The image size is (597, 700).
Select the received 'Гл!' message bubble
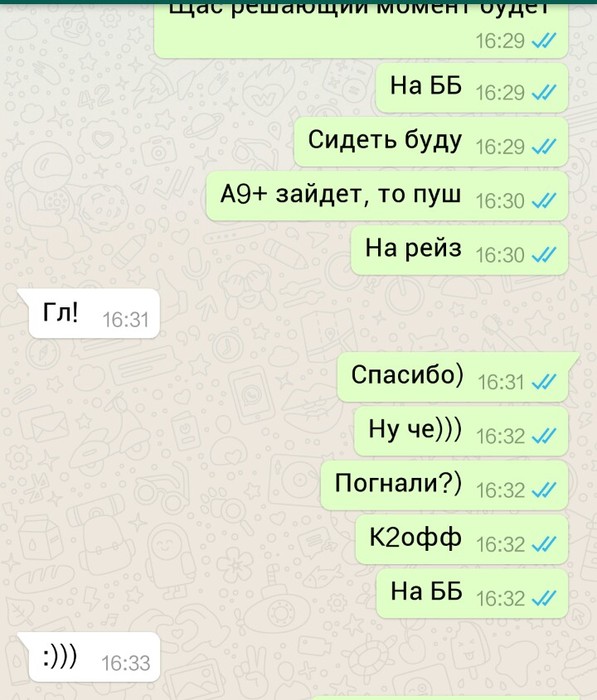point(94,313)
